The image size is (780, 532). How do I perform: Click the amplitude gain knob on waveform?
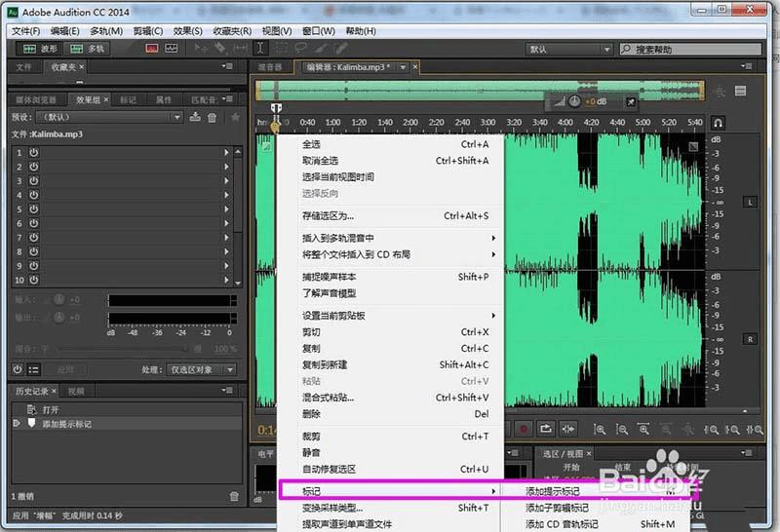point(575,100)
